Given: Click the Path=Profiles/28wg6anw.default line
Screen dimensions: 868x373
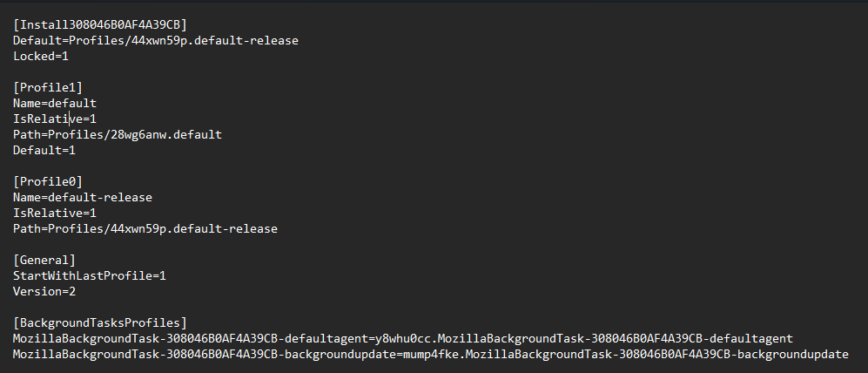Looking at the screenshot, I should (118, 134).
